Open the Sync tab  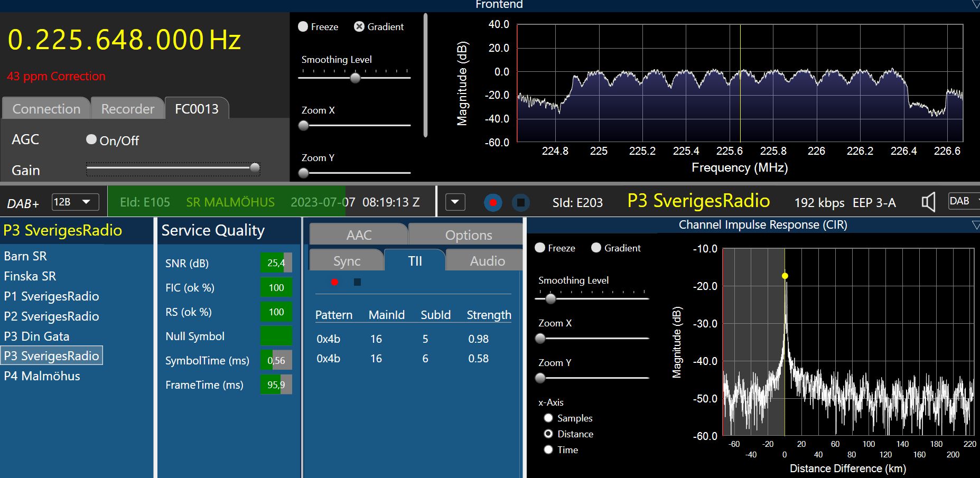coord(347,261)
